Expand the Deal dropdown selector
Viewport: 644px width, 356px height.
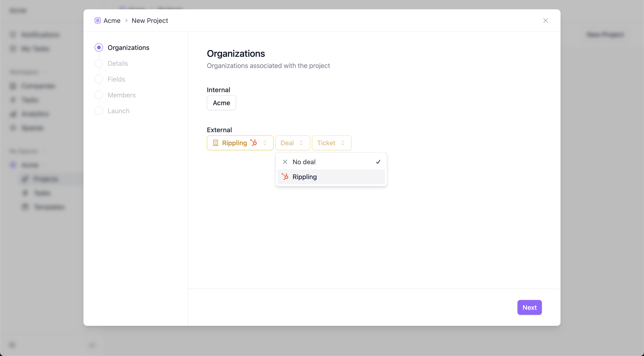click(x=292, y=143)
